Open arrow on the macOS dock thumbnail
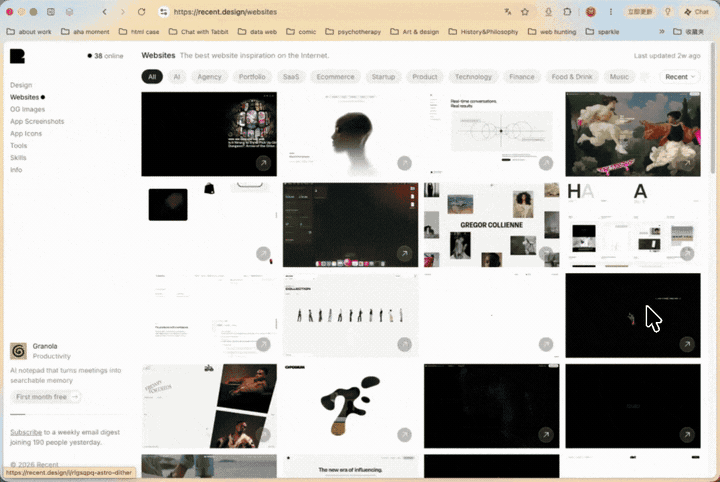The width and height of the screenshot is (720, 482). point(405,253)
